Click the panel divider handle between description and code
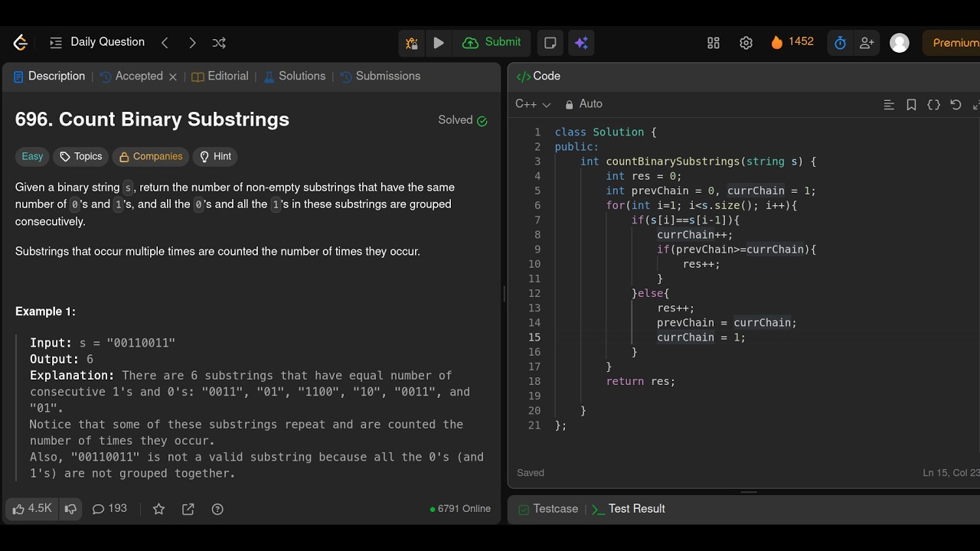Image resolution: width=980 pixels, height=551 pixels. pyautogui.click(x=504, y=294)
